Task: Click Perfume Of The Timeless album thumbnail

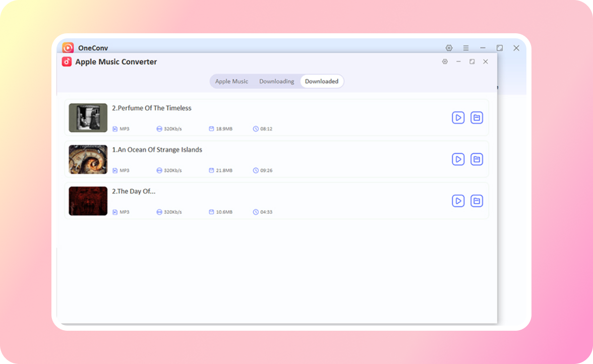Action: coord(88,118)
